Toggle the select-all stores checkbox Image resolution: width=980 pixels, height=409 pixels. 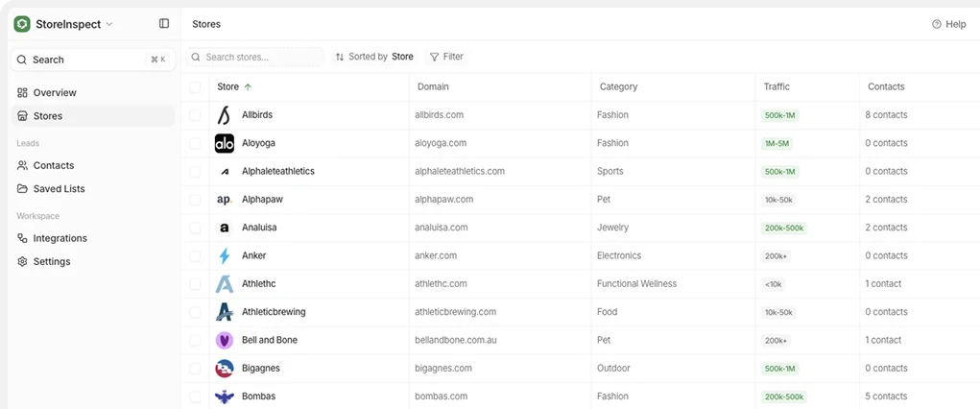point(196,87)
